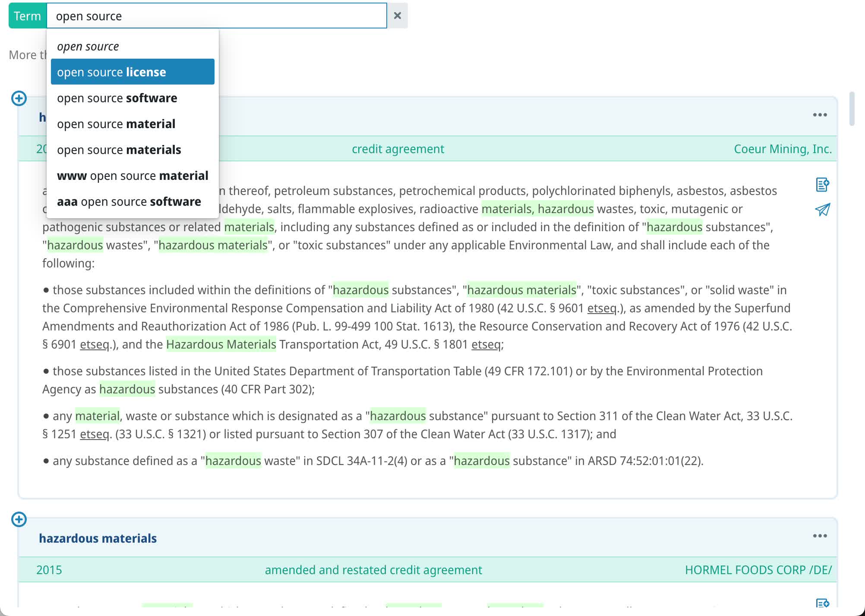Open the 'credit agreement' link
865x616 pixels.
pyautogui.click(x=398, y=149)
